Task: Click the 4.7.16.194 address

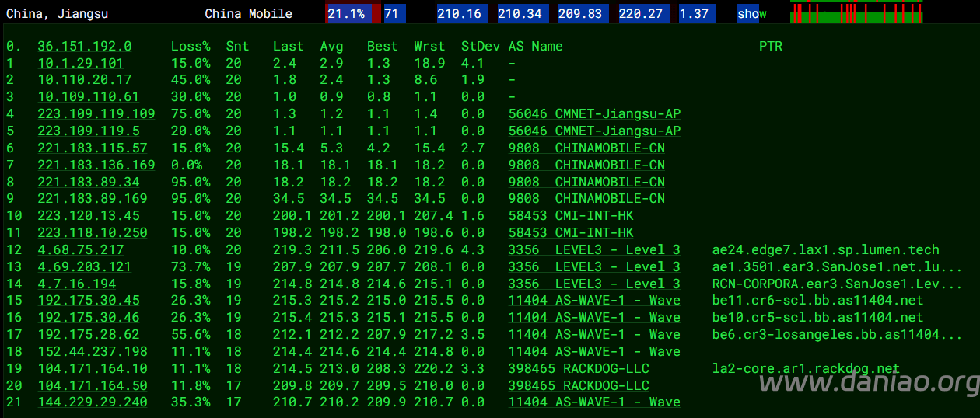Action: click(77, 284)
